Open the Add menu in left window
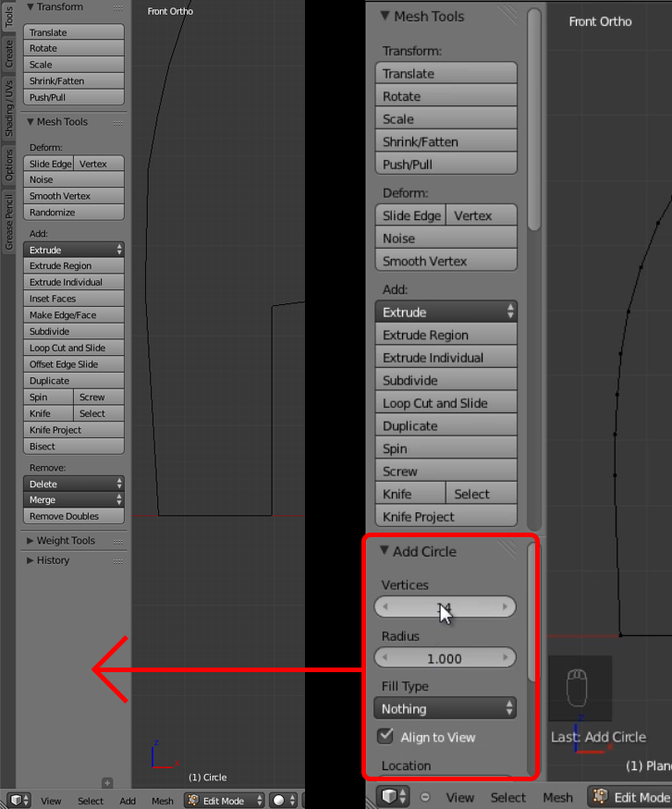 tap(128, 801)
